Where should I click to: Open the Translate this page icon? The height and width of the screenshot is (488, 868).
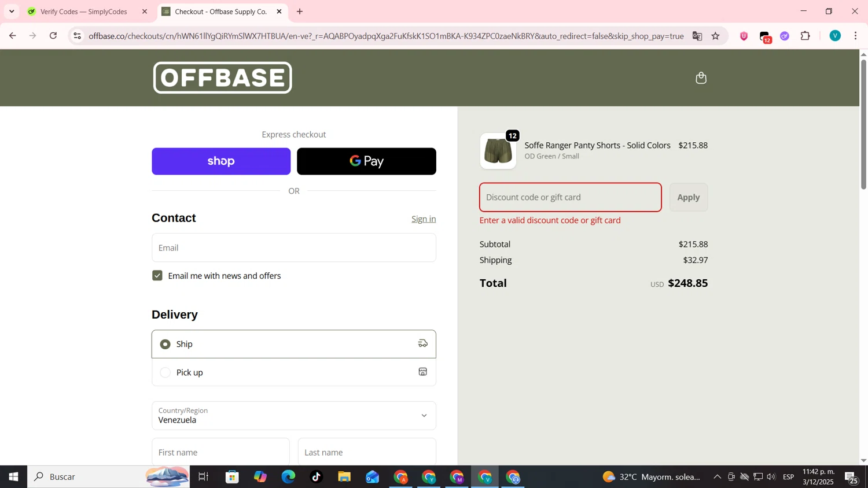click(x=697, y=36)
